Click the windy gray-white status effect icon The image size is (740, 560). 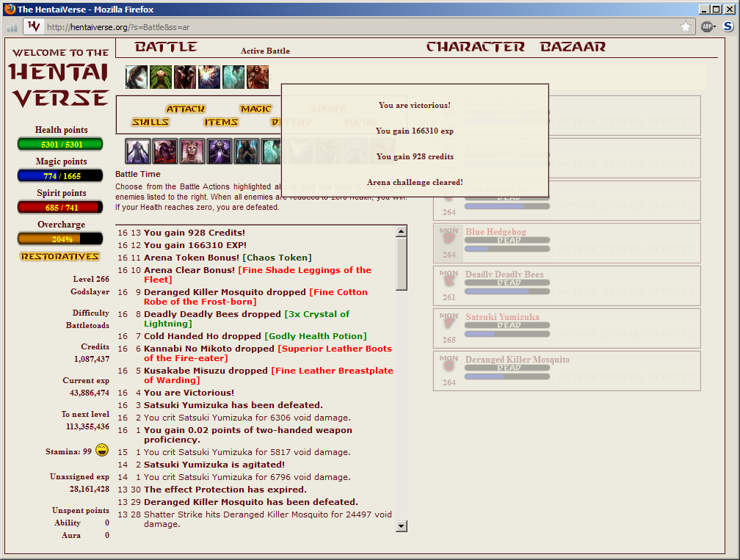(137, 77)
